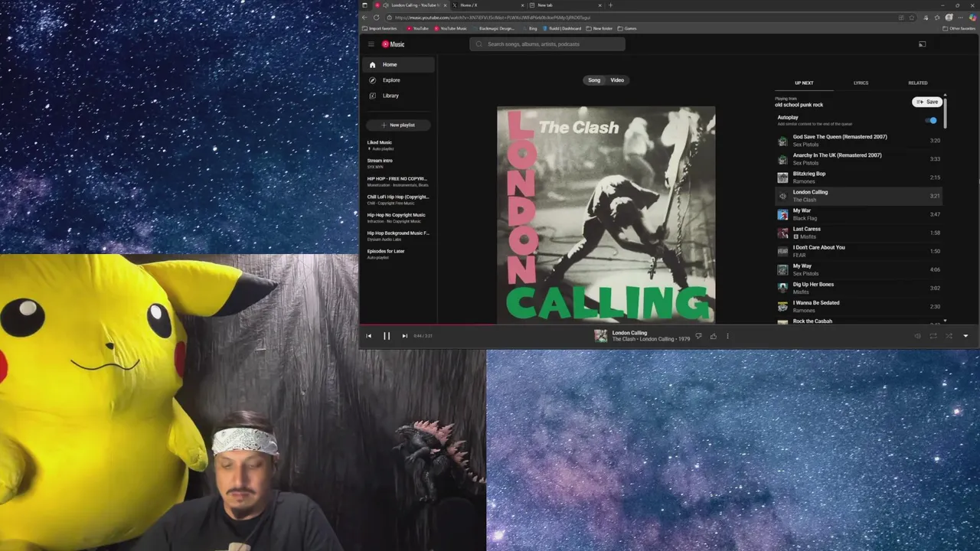Select the LYRICS tab
980x551 pixels.
(861, 83)
